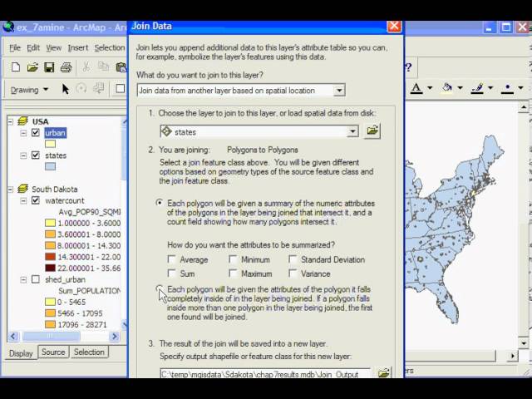Click map view scroll up arrow
The image size is (532, 399).
524,107
